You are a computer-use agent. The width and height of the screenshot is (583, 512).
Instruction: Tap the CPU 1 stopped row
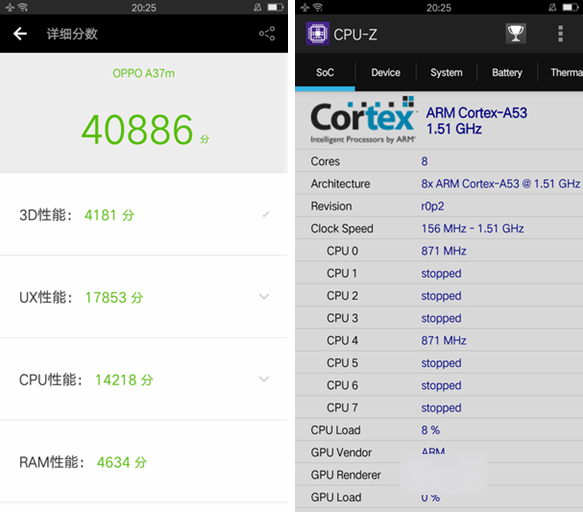click(x=439, y=273)
